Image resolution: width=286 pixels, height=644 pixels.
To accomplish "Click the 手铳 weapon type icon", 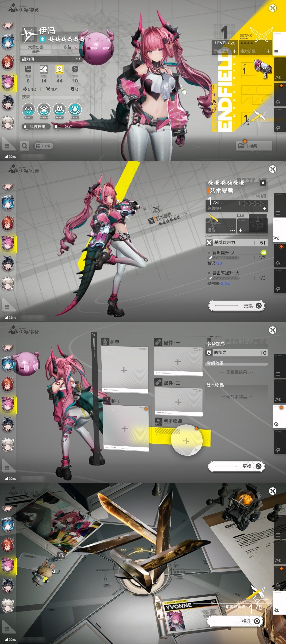I will click(263, 196).
